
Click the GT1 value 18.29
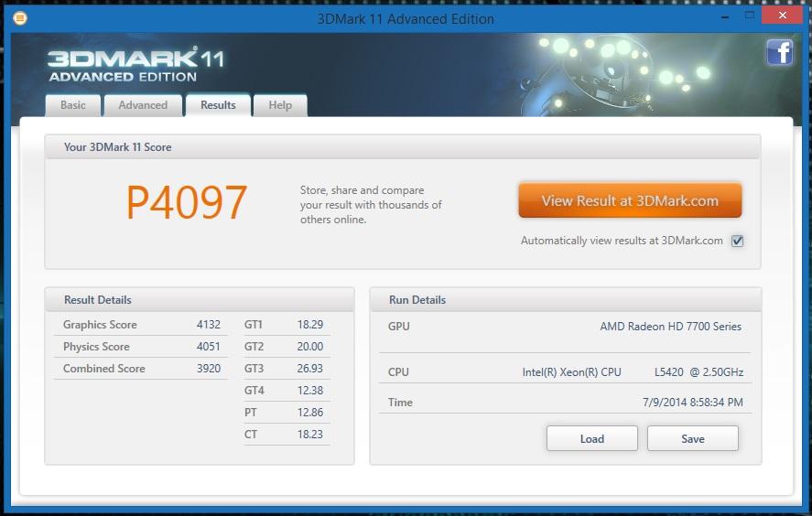pyautogui.click(x=310, y=325)
